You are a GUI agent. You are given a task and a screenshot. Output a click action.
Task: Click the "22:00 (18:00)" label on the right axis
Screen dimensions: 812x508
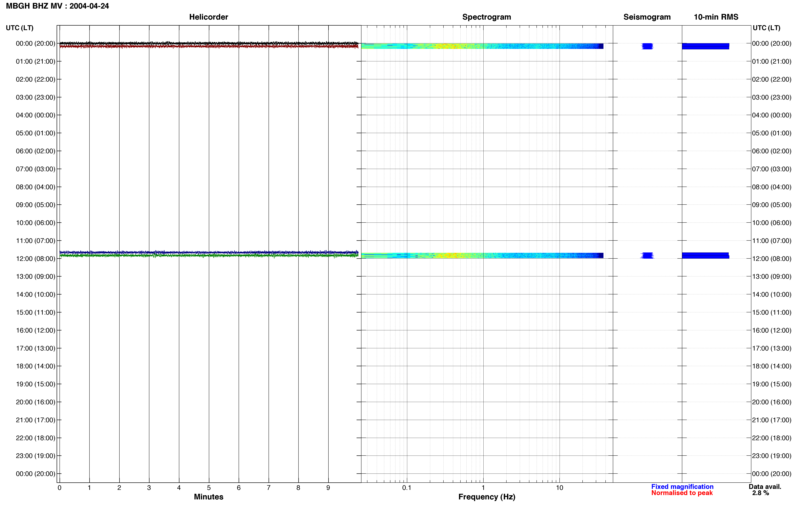point(772,438)
